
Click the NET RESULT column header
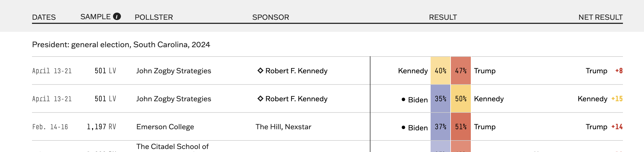pyautogui.click(x=601, y=17)
